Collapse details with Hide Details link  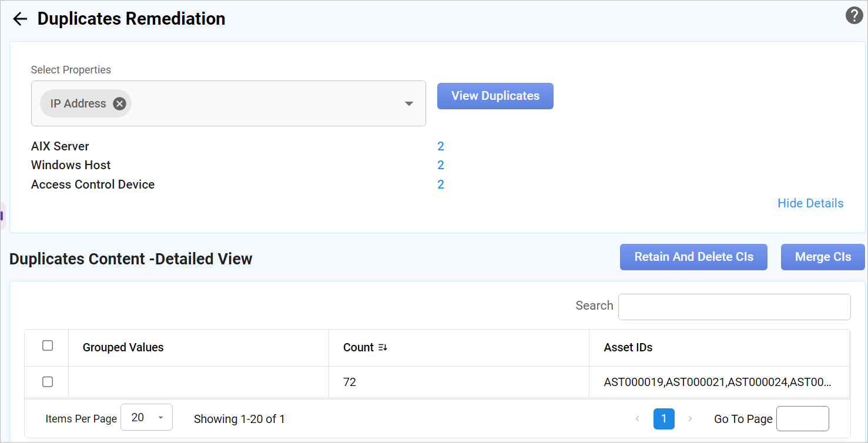pos(810,203)
